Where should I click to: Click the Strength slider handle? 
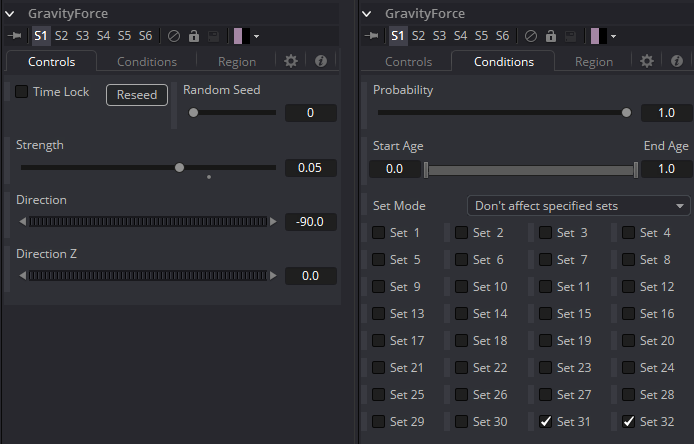179,168
